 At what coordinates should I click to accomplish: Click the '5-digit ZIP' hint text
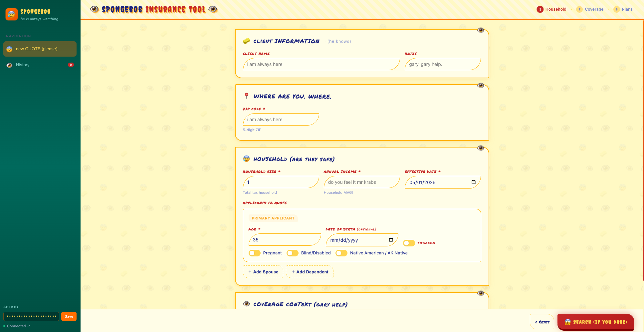click(x=252, y=130)
